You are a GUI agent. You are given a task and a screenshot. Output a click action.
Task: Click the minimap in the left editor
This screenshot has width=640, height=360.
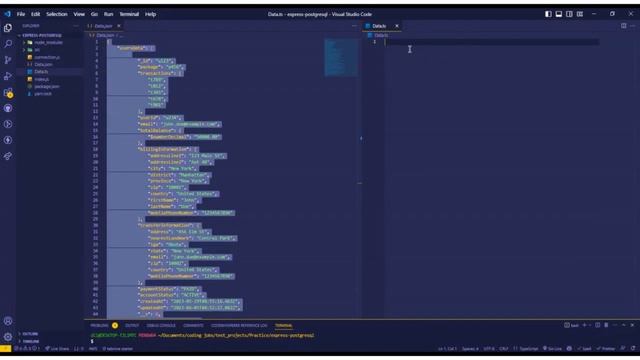341,58
